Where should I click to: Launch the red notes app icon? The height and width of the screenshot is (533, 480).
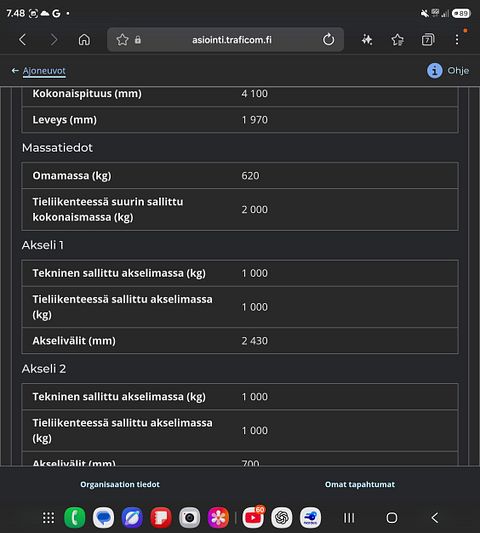pos(161,518)
